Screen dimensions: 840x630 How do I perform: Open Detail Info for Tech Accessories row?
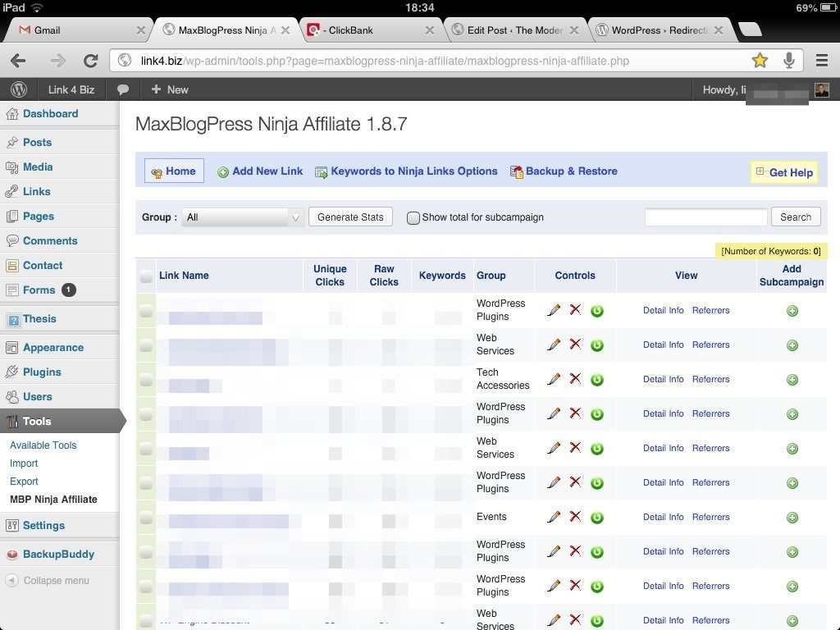(663, 379)
